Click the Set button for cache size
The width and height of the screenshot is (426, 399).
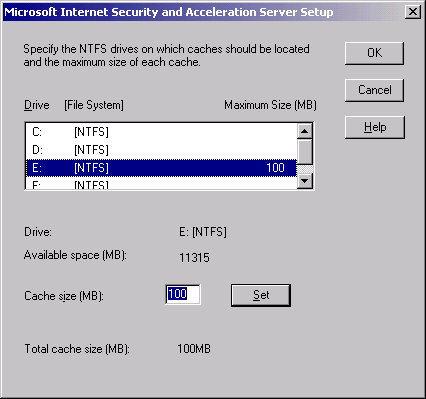coord(261,295)
